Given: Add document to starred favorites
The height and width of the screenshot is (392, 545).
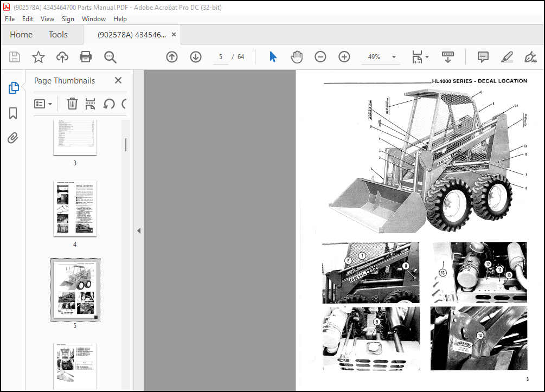Looking at the screenshot, I should [x=39, y=56].
